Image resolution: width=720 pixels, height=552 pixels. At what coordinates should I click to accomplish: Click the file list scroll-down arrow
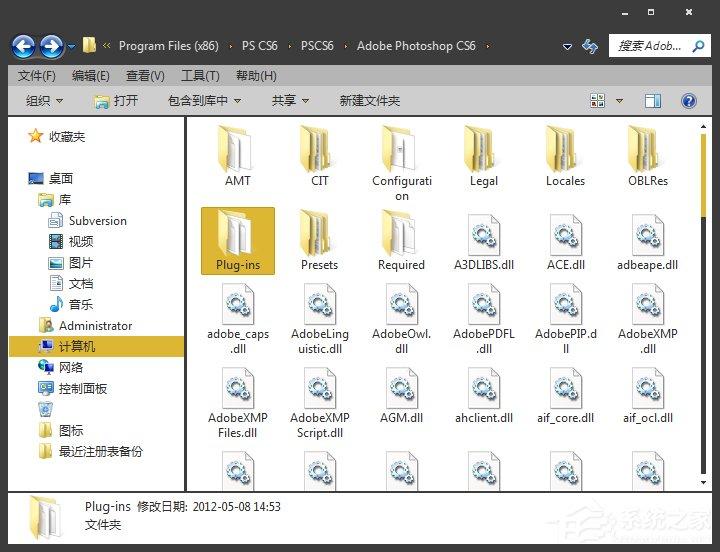click(703, 482)
